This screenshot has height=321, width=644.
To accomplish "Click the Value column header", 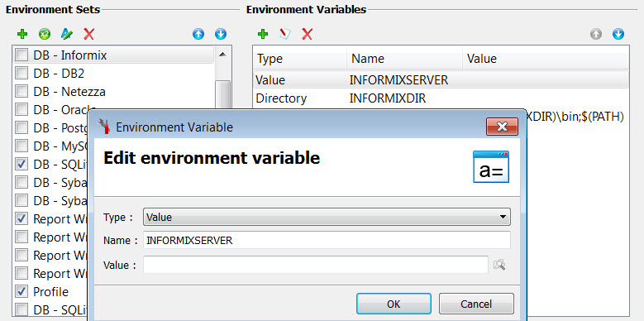I will pos(546,59).
